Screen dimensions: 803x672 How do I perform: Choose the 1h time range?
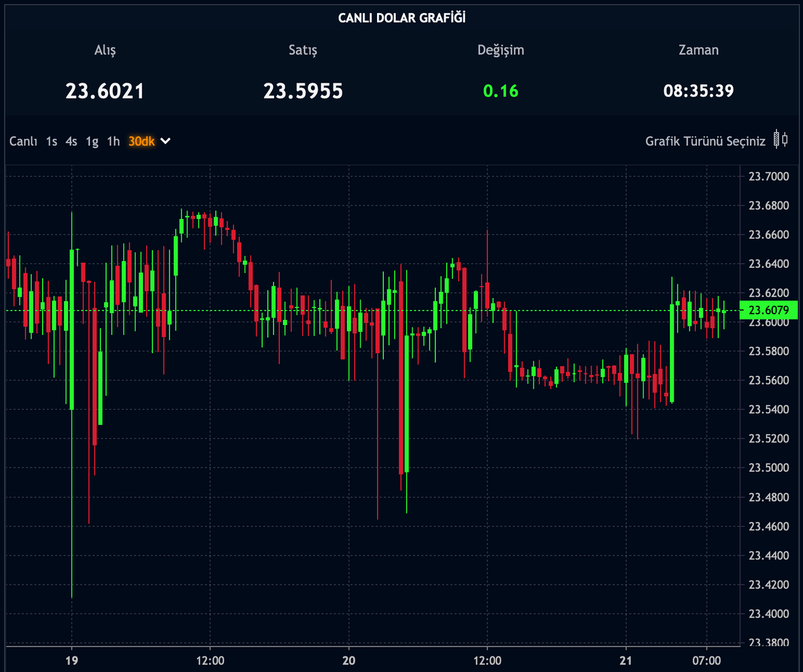(x=113, y=141)
